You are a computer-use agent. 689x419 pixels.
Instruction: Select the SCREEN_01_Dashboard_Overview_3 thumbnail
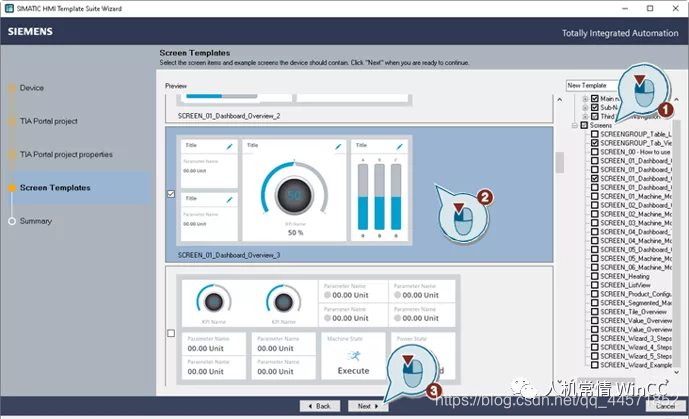[x=294, y=190]
